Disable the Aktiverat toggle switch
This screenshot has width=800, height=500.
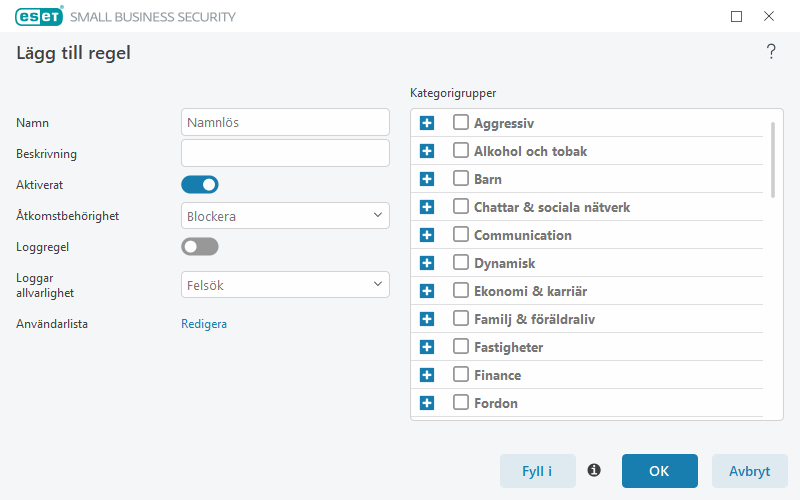pyautogui.click(x=200, y=185)
